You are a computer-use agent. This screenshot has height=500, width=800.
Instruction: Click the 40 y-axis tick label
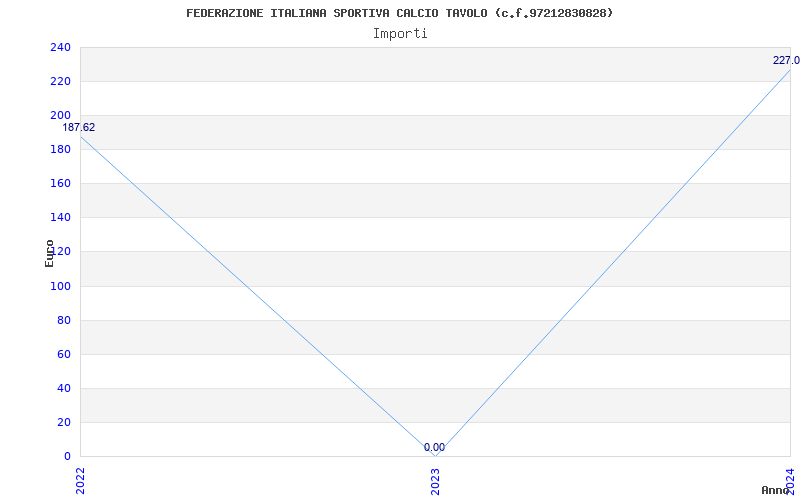64,388
